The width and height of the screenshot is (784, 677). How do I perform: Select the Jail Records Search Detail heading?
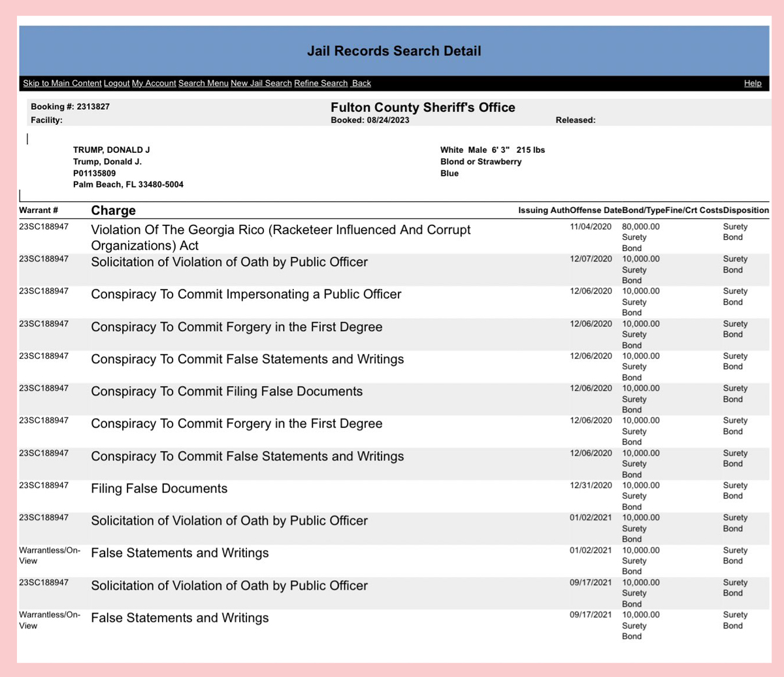pyautogui.click(x=394, y=51)
